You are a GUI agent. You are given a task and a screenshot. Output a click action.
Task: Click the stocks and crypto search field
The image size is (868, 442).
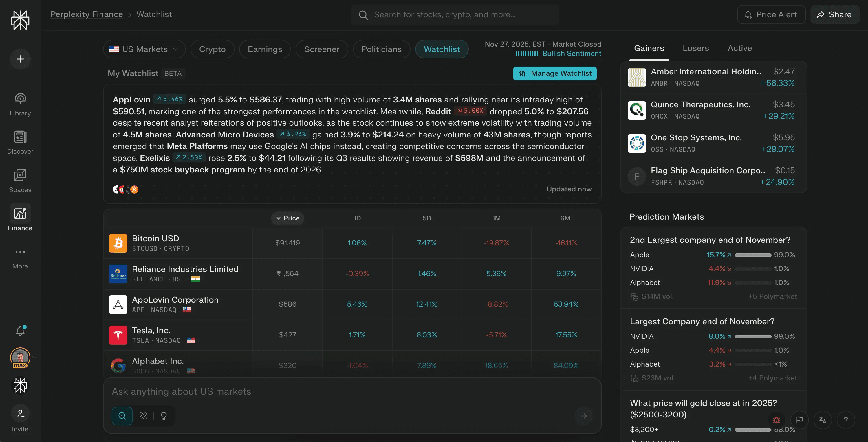(455, 14)
